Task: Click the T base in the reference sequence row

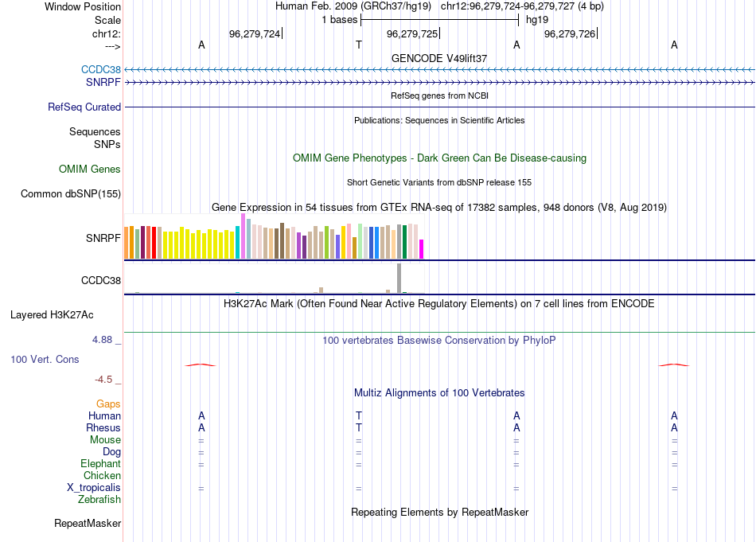Action: (359, 45)
